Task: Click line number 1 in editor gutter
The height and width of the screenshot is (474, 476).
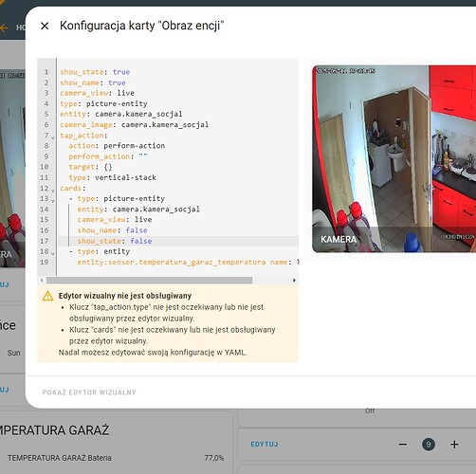Action: click(46, 72)
